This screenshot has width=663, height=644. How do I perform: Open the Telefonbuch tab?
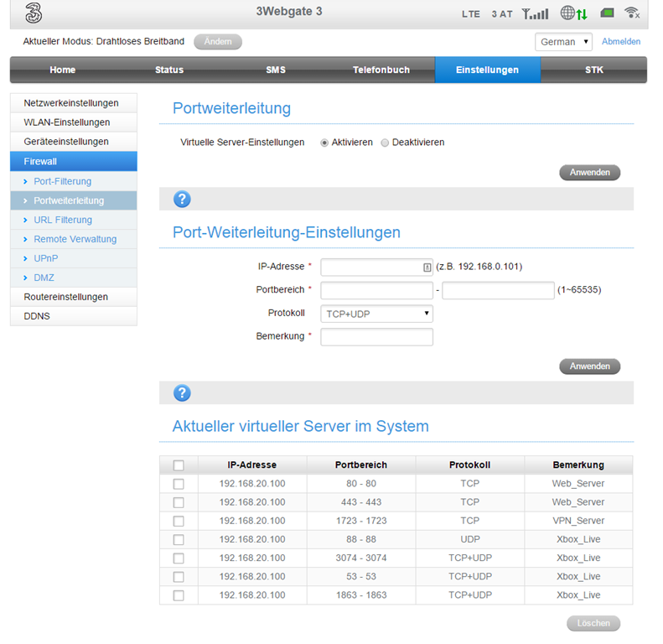point(381,70)
